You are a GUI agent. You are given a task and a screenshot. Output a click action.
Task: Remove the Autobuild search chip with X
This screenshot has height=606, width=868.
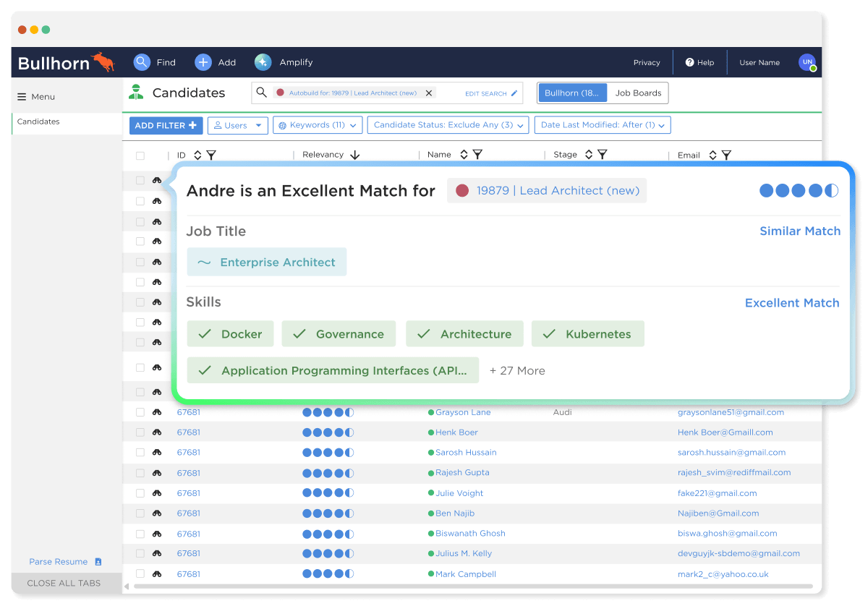click(x=429, y=93)
